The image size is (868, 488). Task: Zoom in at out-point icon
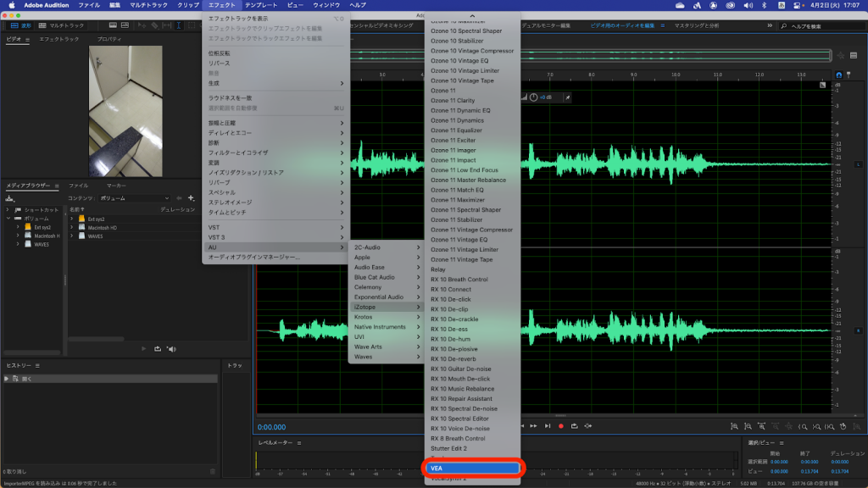(x=816, y=427)
